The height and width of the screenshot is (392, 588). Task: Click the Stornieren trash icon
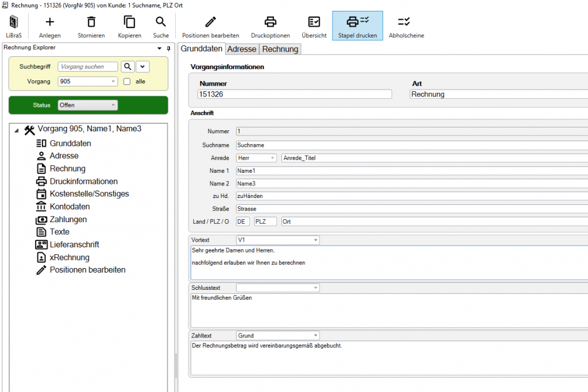(x=91, y=22)
